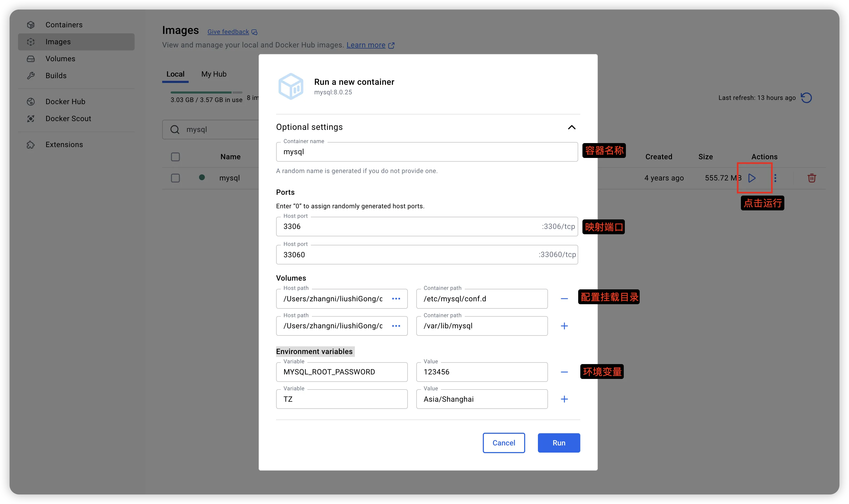Click the MYSQL_ROOT_PASSWORD variable field
849x504 pixels.
[x=342, y=372]
